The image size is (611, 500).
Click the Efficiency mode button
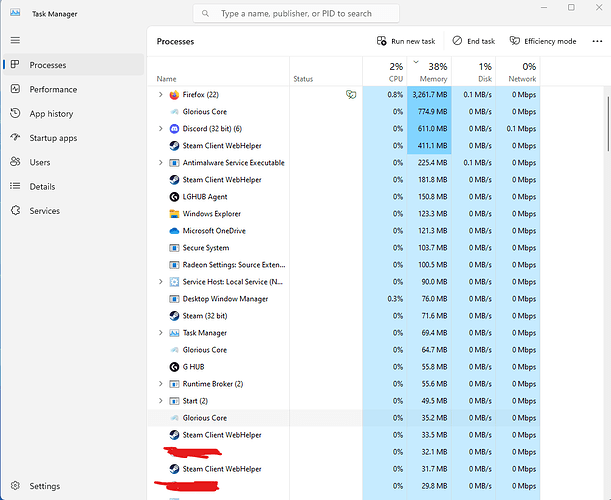point(543,41)
